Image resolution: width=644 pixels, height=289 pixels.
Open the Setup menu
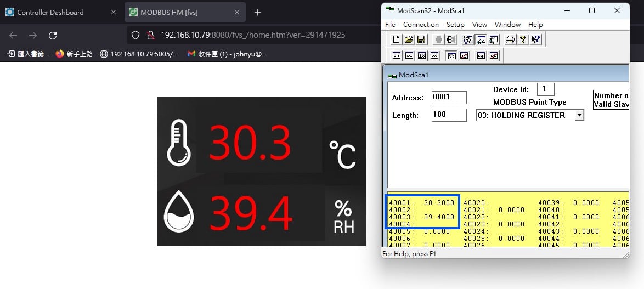[455, 25]
